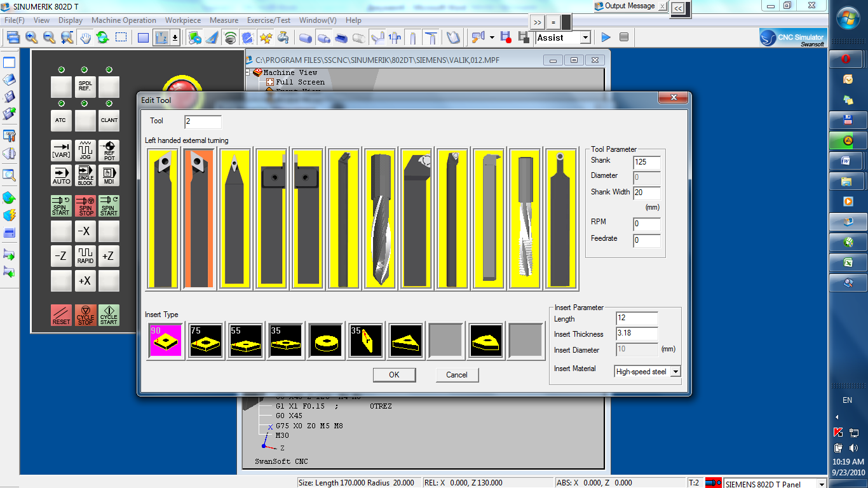Choose the 90 degree insert type
The width and height of the screenshot is (868, 488).
(165, 341)
